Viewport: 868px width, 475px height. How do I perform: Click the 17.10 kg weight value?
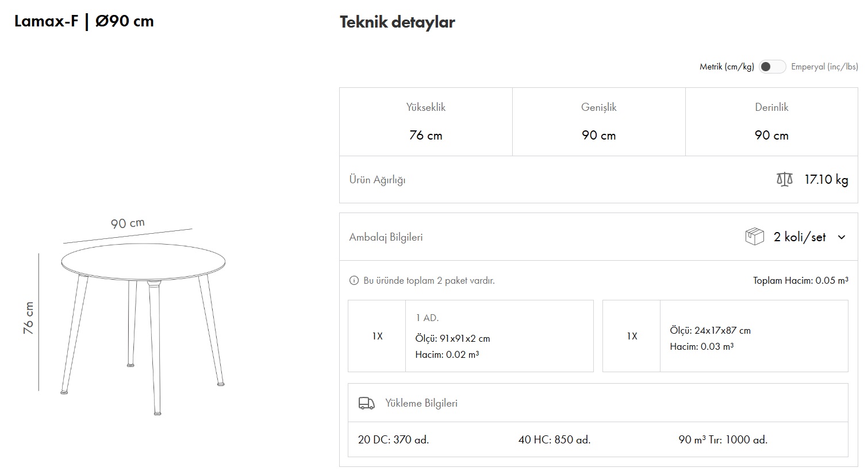(826, 180)
